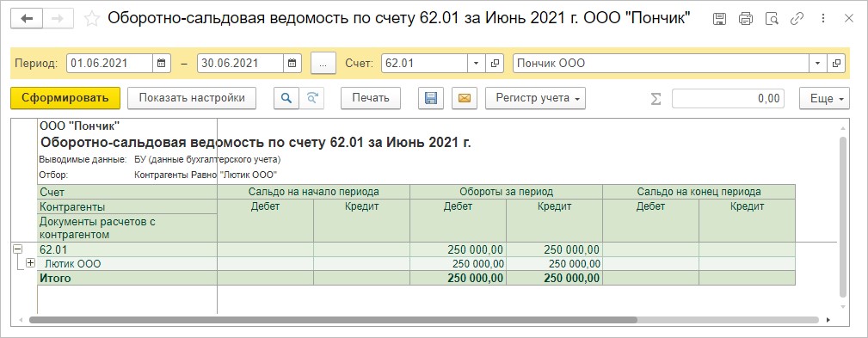The height and width of the screenshot is (338, 868).
Task: Click the sum sigma icon
Action: coord(656,98)
